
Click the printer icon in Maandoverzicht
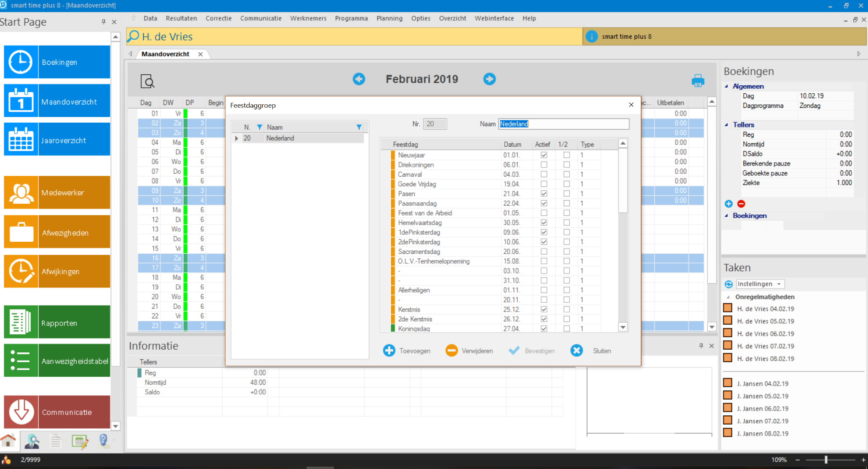(x=698, y=81)
